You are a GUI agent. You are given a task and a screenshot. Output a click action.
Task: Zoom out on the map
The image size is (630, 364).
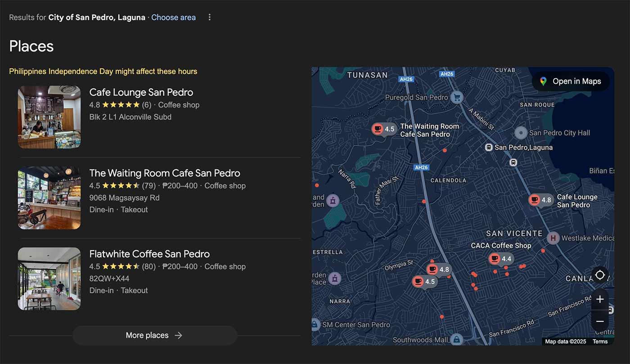[600, 321]
